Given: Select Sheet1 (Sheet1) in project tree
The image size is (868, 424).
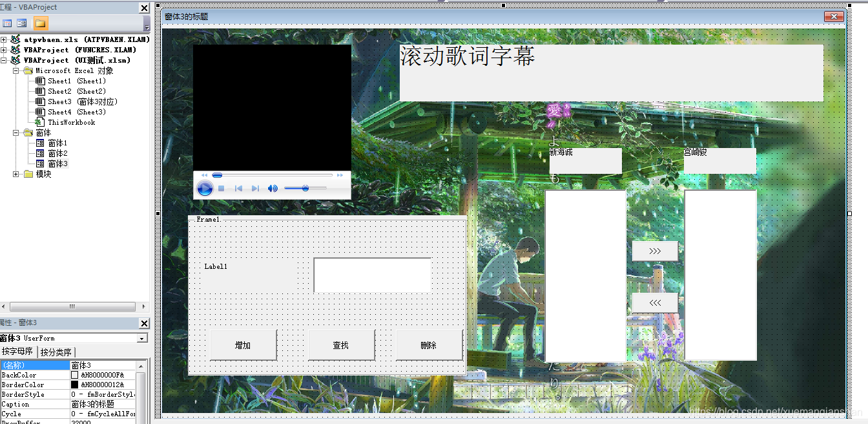Looking at the screenshot, I should [x=76, y=81].
